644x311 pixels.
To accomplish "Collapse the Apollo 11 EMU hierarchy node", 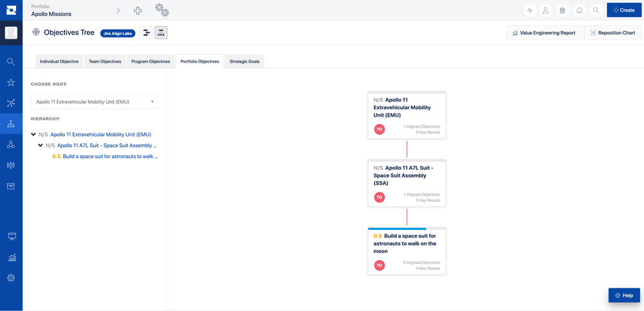I will click(x=34, y=134).
